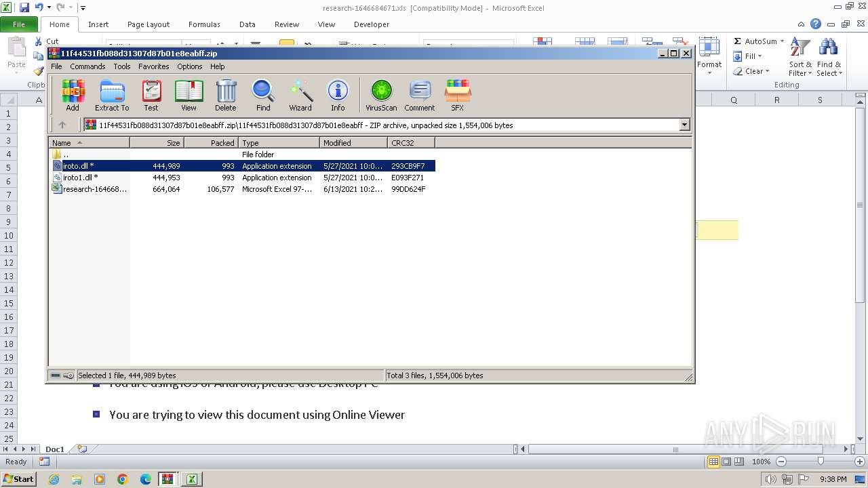
Task: Open the AutoSum dropdown arrow
Action: tap(782, 41)
